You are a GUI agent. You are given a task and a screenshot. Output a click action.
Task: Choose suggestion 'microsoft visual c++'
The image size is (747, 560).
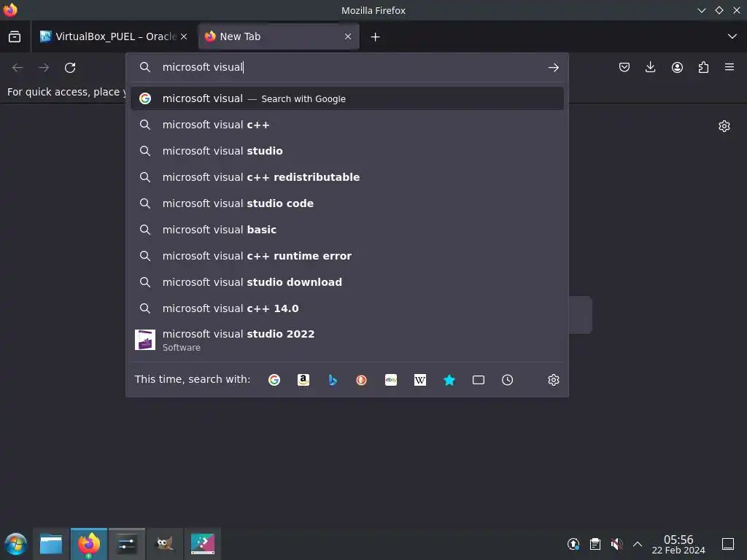coord(347,125)
